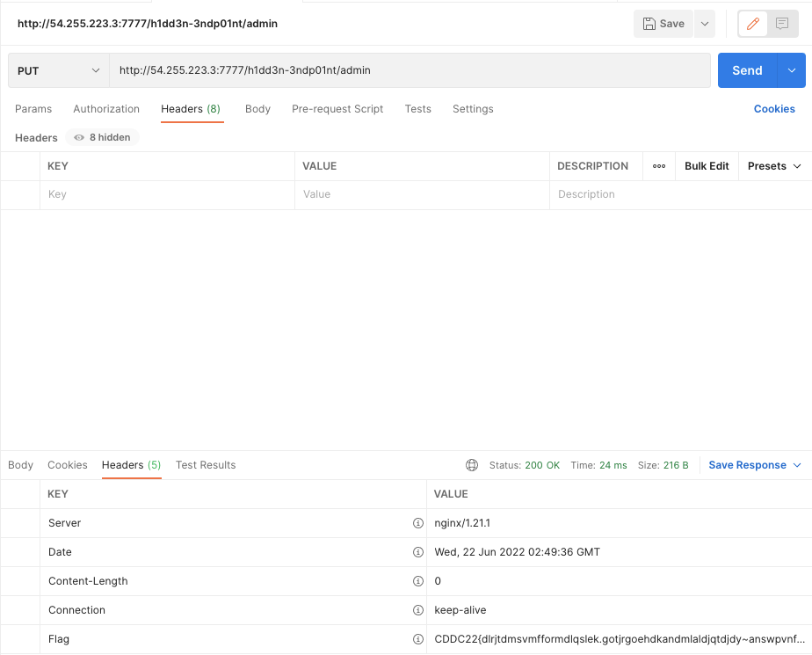Select the CDDC22 flag value
This screenshot has width=812, height=655.
(620, 639)
